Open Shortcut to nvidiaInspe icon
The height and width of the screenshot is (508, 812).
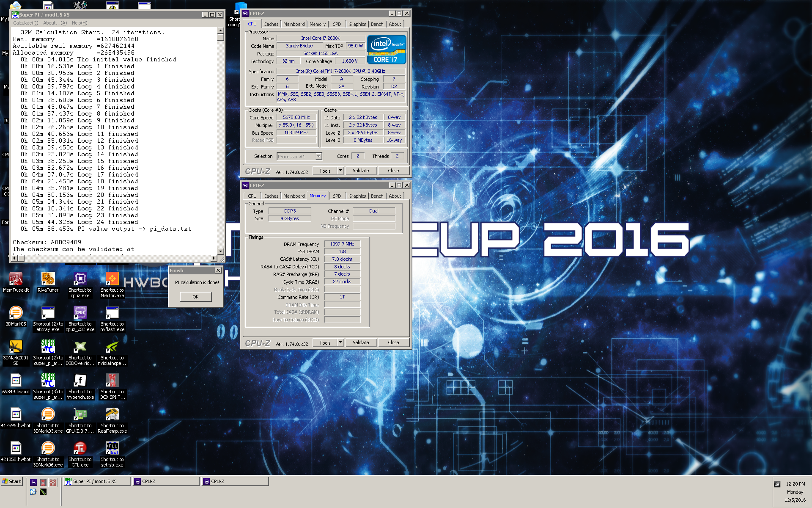112,353
